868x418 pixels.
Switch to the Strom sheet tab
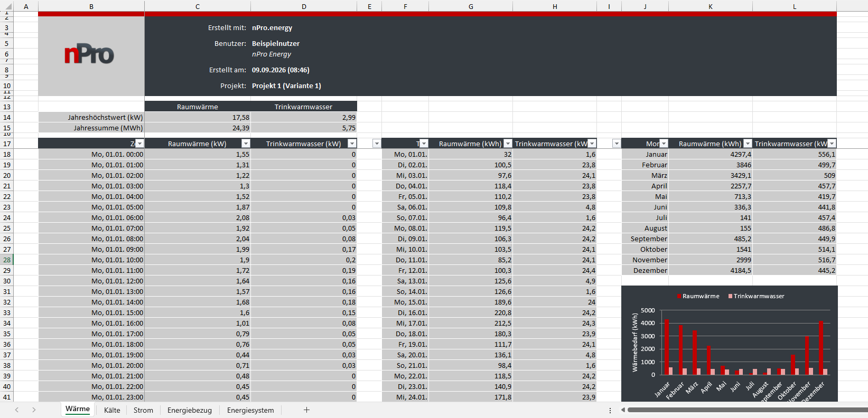(x=143, y=410)
